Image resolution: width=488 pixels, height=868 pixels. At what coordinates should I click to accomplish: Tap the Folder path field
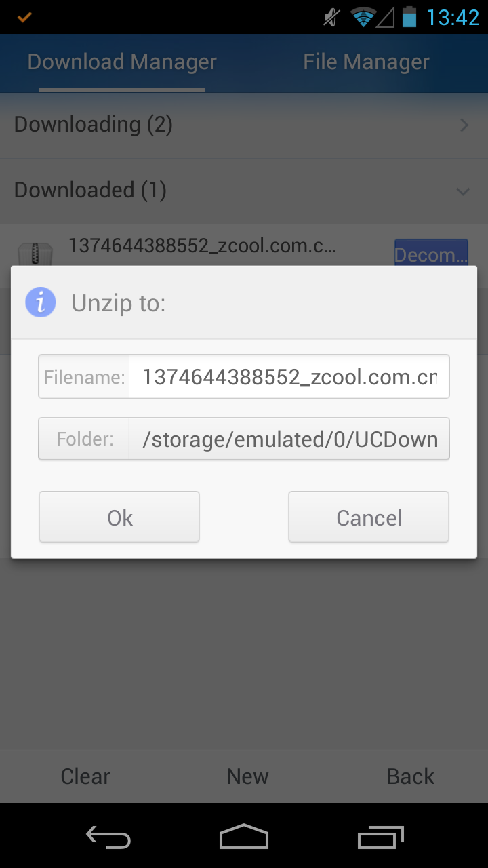click(289, 439)
